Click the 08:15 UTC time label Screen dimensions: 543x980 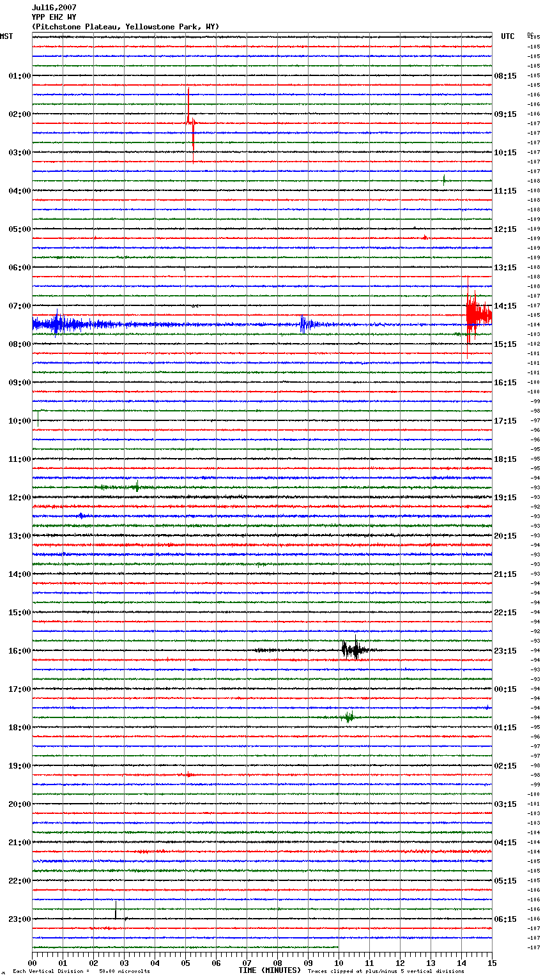[505, 76]
